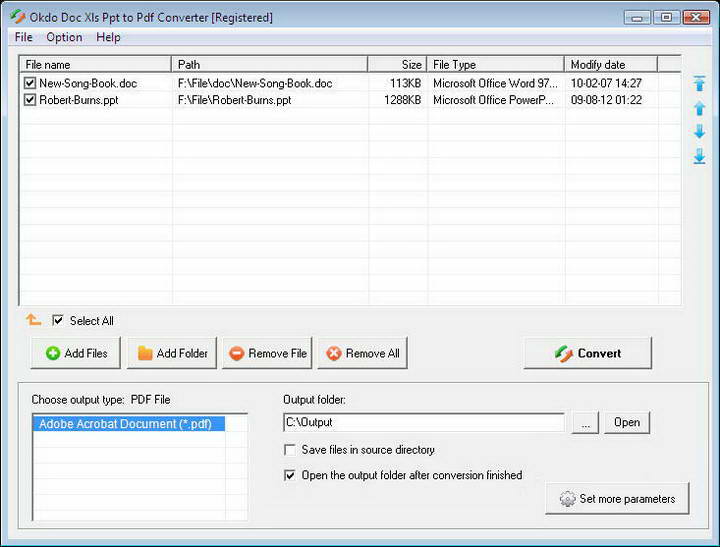Move selected file to bottom of list
720x547 pixels.
point(699,156)
